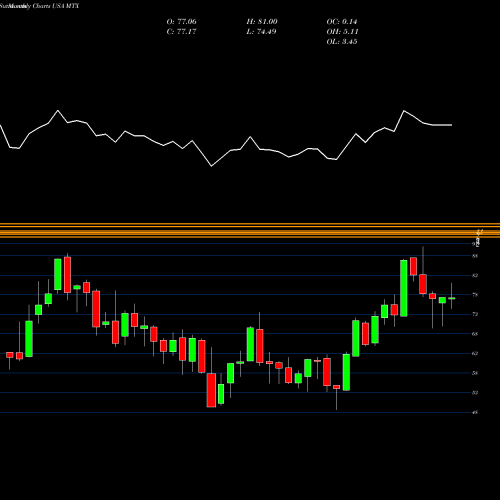Screen dimensions: 500x500
Task: Click the OL: 3.45 reading
Action: [x=342, y=42]
